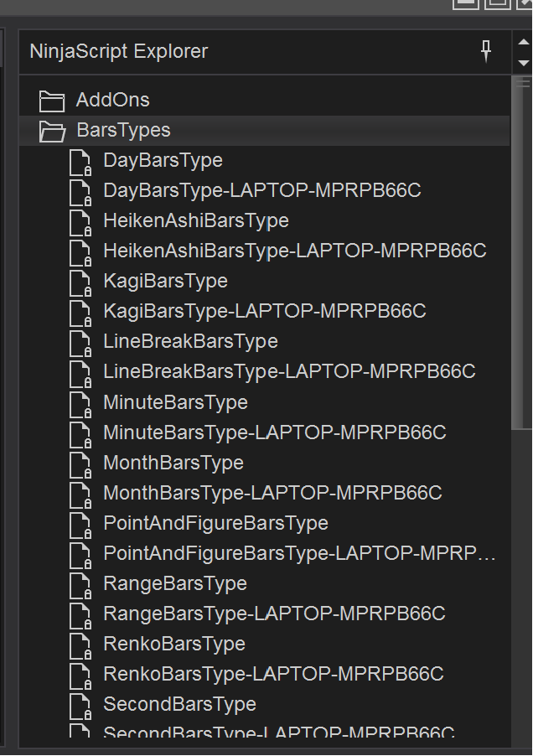The image size is (533, 756).
Task: Click the HeikenAshiBarsType file icon
Action: pos(80,222)
